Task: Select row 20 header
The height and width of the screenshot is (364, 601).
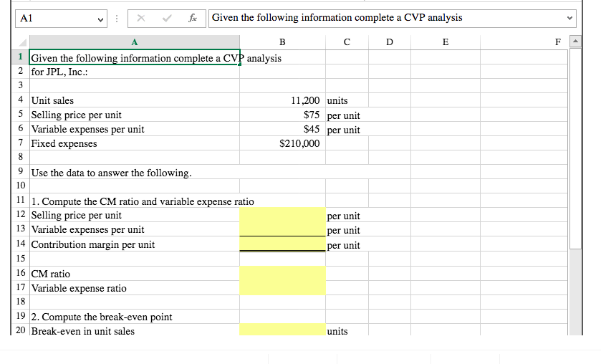Action: [20, 330]
